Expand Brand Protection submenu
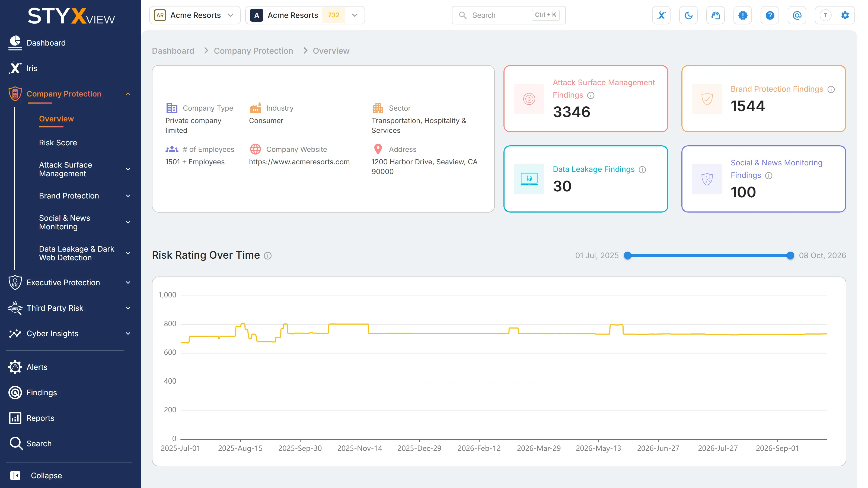 pyautogui.click(x=128, y=196)
